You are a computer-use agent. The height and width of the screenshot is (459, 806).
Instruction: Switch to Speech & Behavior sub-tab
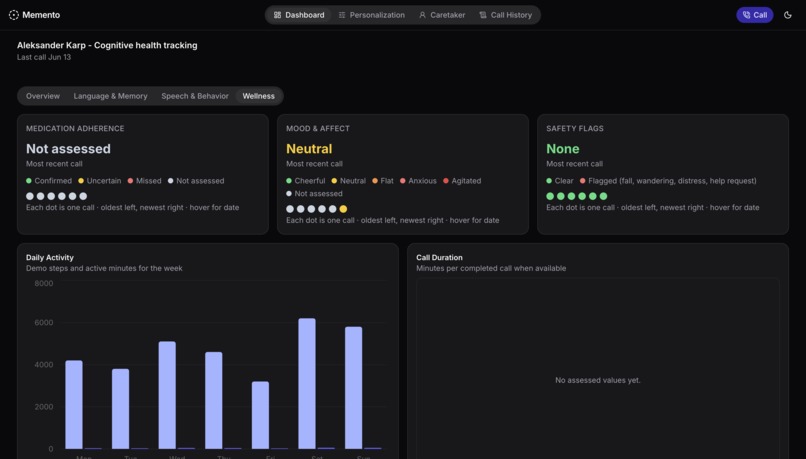(195, 96)
